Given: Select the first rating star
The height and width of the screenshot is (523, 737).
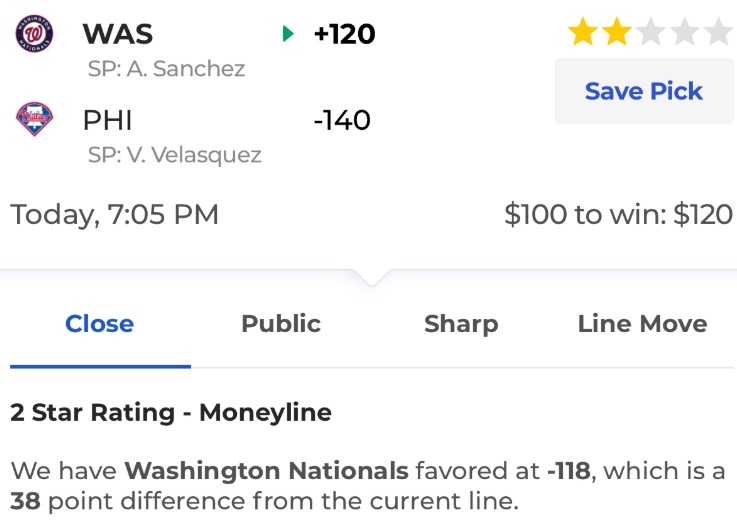Looking at the screenshot, I should click(x=583, y=31).
